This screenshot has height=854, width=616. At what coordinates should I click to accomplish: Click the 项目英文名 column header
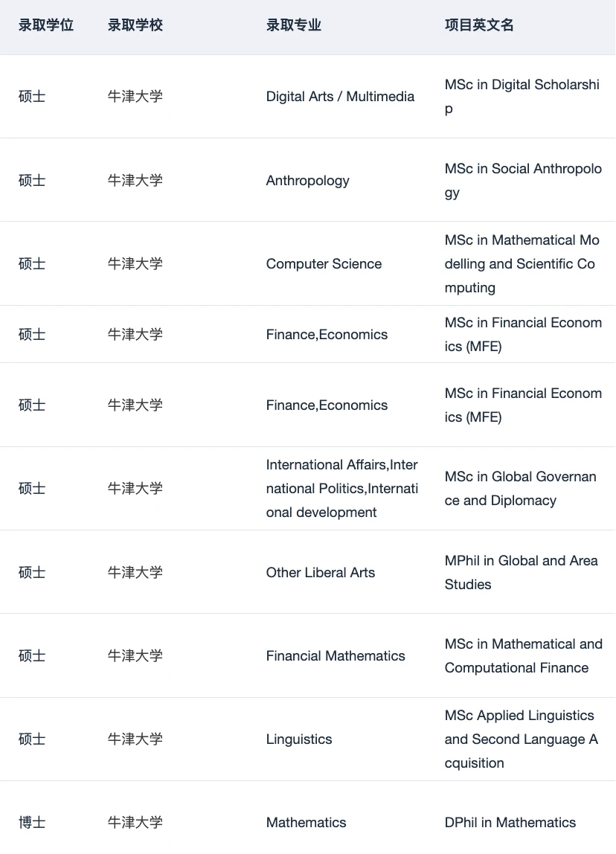click(x=479, y=25)
